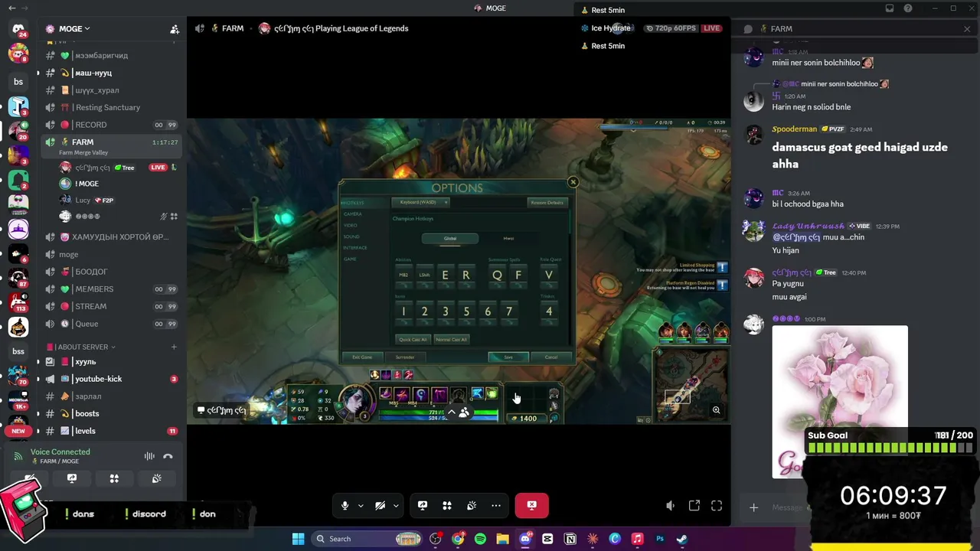The image size is (980, 551).
Task: Open more call options ellipsis
Action: [496, 505]
